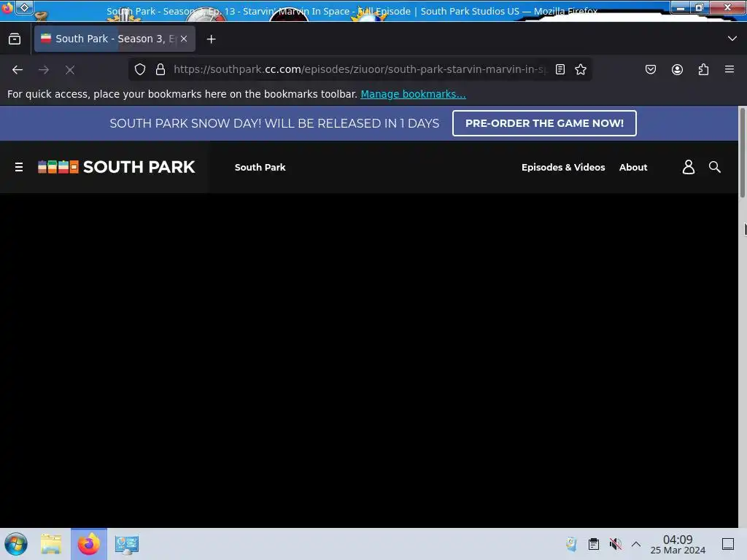This screenshot has height=560, width=747.
Task: Expand the list all tabs chevron
Action: (x=732, y=39)
